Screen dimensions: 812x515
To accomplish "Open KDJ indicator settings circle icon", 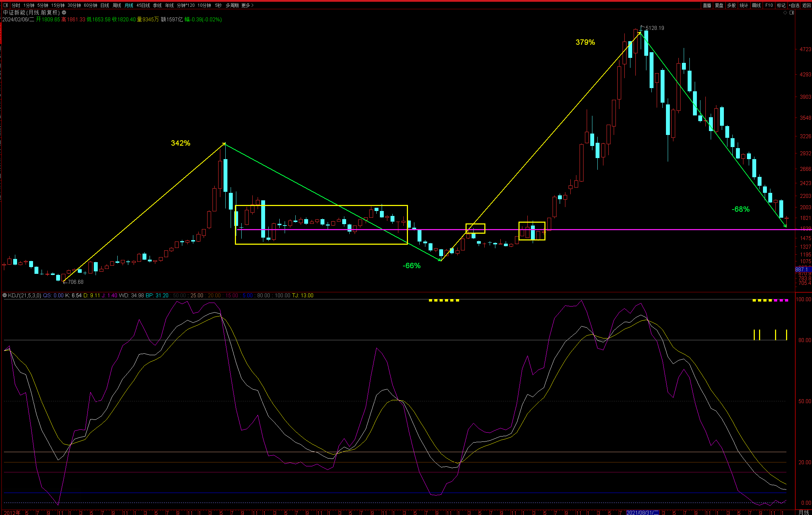I will (x=5, y=296).
